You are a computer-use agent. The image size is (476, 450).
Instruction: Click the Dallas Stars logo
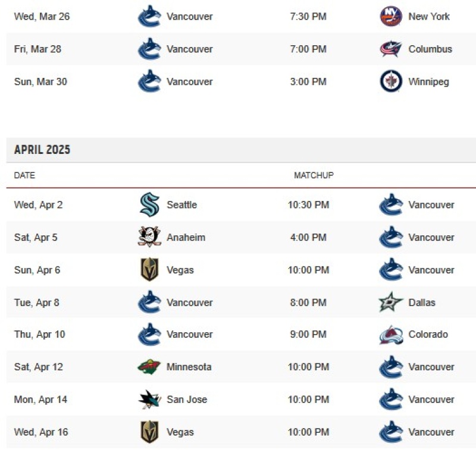[x=391, y=302]
